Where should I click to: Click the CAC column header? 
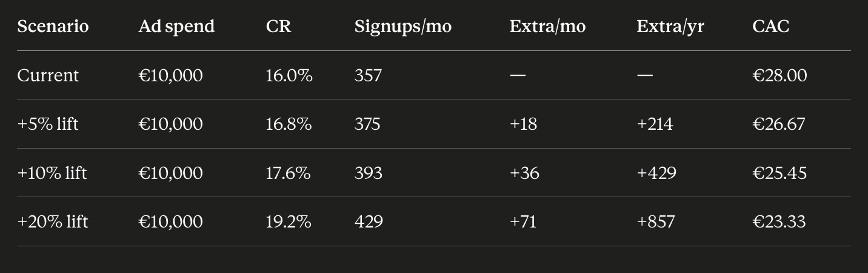(x=770, y=27)
